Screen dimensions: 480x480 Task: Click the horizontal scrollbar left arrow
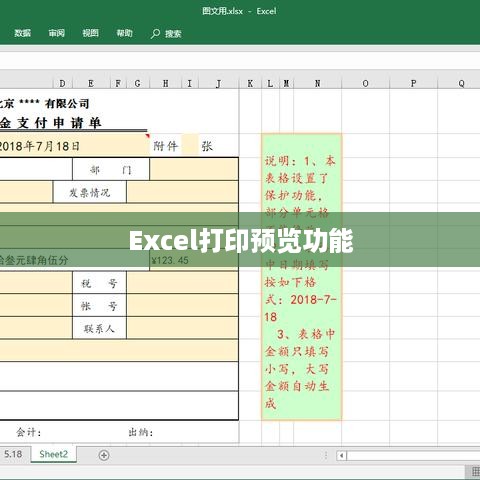point(341,455)
